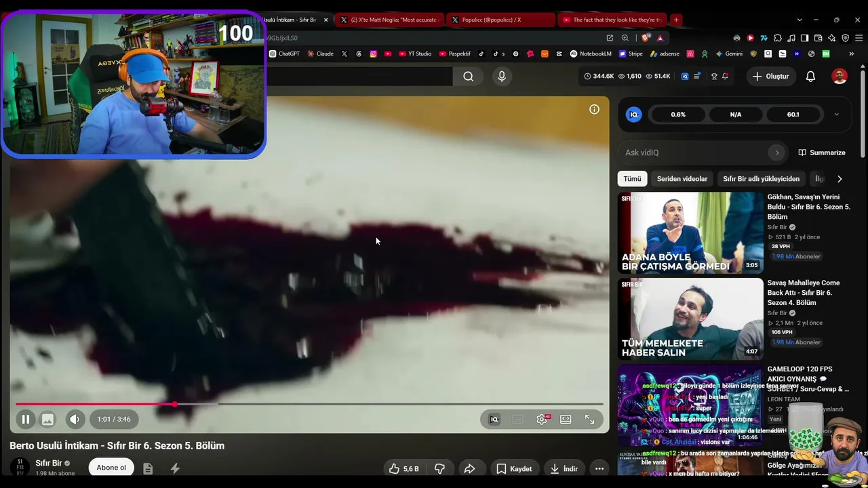Viewport: 868px width, 488px height.
Task: Click the transcript document icon beside Abone ol
Action: click(148, 468)
